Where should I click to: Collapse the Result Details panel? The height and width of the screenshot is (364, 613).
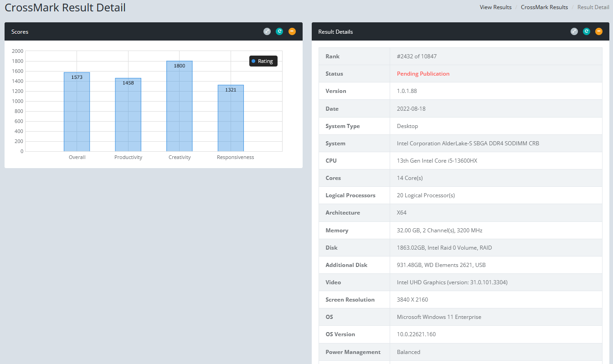599,31
